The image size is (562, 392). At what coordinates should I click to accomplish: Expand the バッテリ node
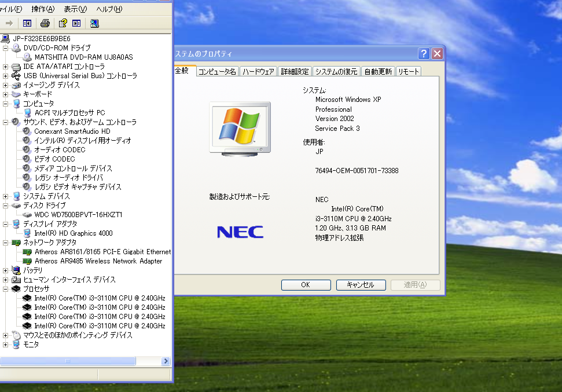point(5,271)
